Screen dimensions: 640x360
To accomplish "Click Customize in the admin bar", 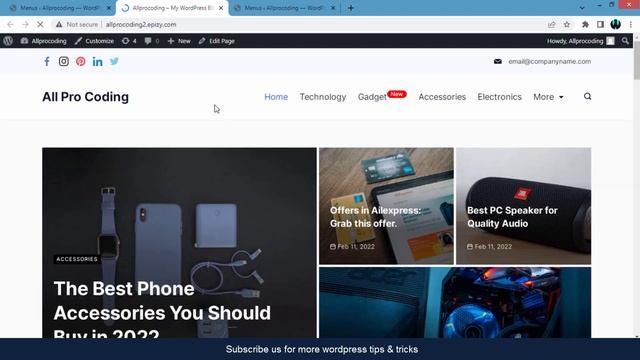I will coord(95,41).
